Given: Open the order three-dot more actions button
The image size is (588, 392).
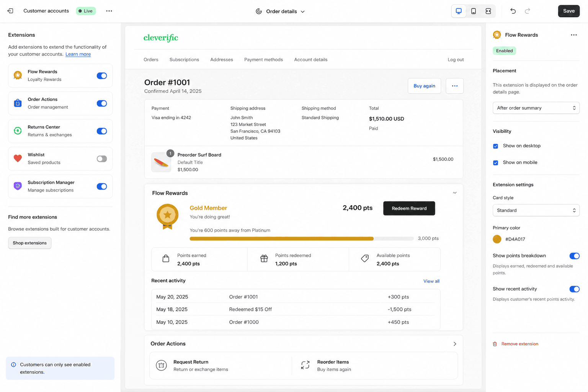Looking at the screenshot, I should (455, 86).
